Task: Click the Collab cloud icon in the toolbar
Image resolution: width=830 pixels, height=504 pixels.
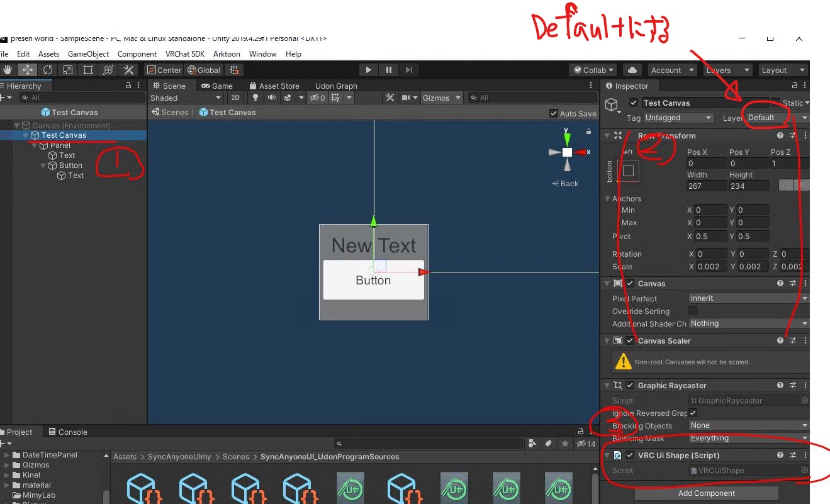Action: (631, 70)
